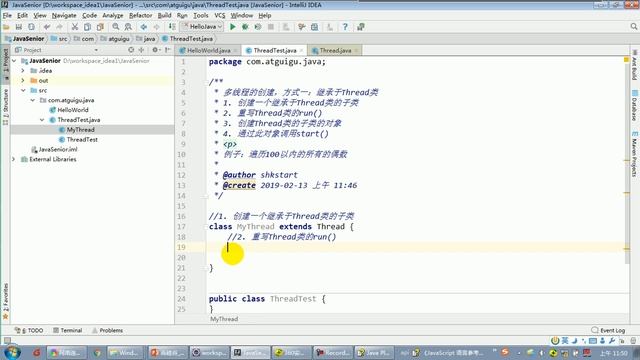This screenshot has width=640, height=360.
Task: Select MyThread in project tree
Action: point(80,129)
